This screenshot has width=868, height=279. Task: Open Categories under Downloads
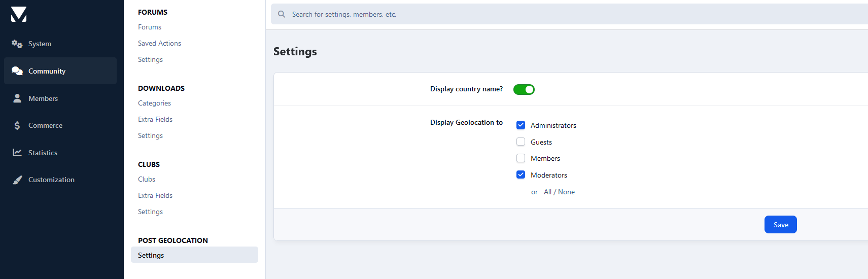pyautogui.click(x=154, y=103)
